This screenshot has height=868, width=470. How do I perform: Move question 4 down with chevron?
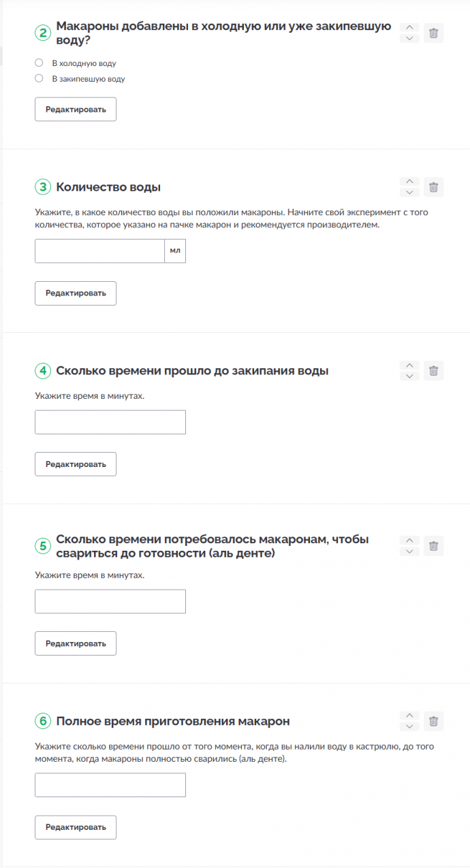(x=409, y=376)
